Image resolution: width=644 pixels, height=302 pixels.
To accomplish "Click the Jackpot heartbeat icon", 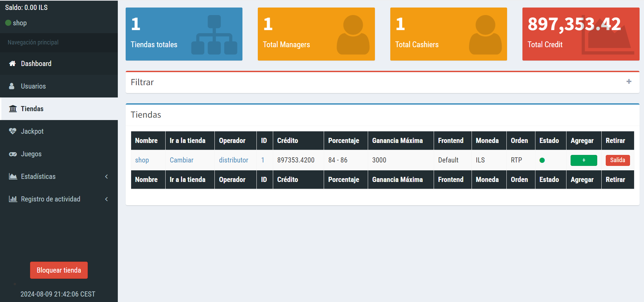I will (x=13, y=131).
